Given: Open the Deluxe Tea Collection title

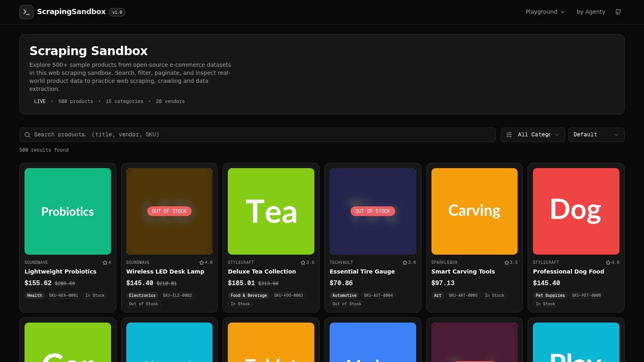Looking at the screenshot, I should [x=262, y=271].
